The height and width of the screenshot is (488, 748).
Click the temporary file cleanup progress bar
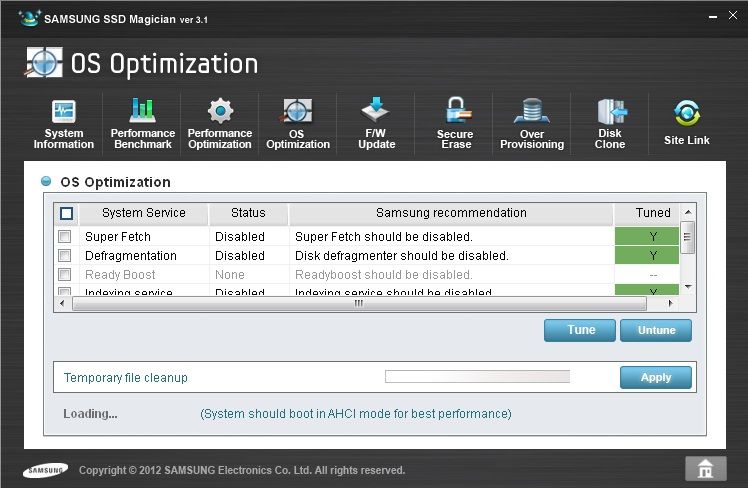(x=478, y=377)
